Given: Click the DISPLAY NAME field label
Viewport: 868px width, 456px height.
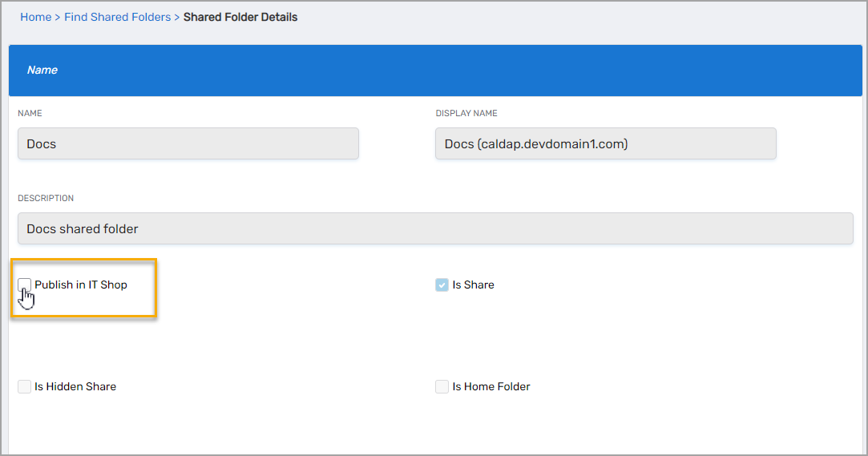Looking at the screenshot, I should (466, 114).
